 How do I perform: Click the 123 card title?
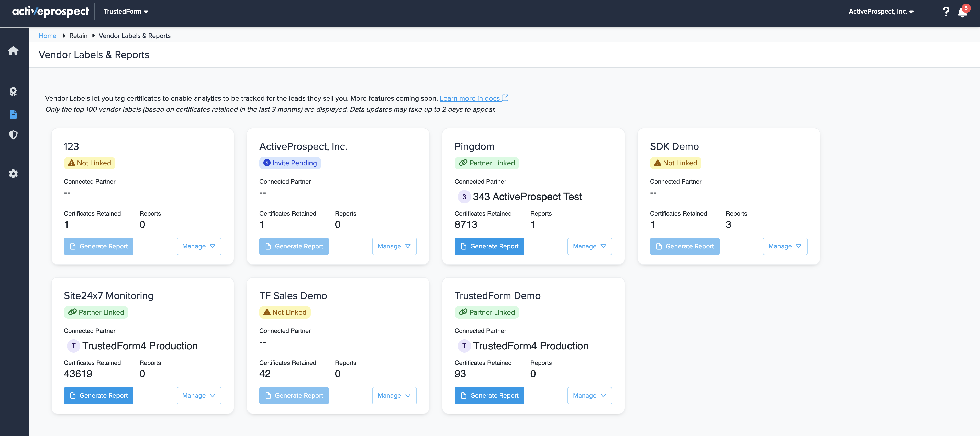tap(72, 147)
